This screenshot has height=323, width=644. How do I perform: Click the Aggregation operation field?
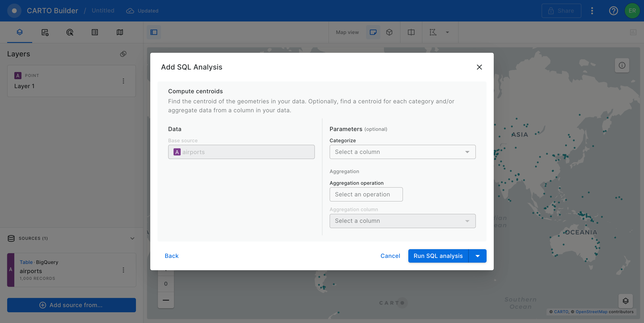pyautogui.click(x=366, y=195)
